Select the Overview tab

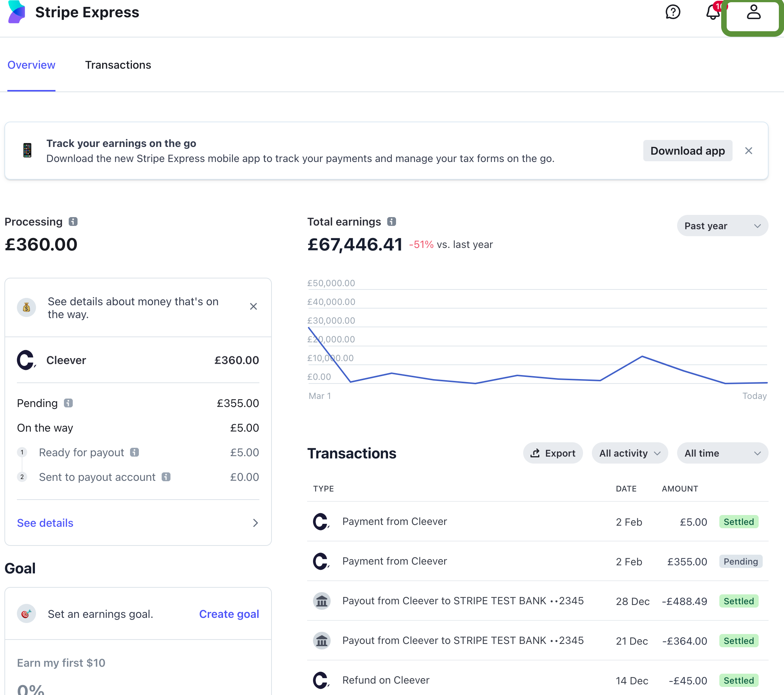coord(32,65)
